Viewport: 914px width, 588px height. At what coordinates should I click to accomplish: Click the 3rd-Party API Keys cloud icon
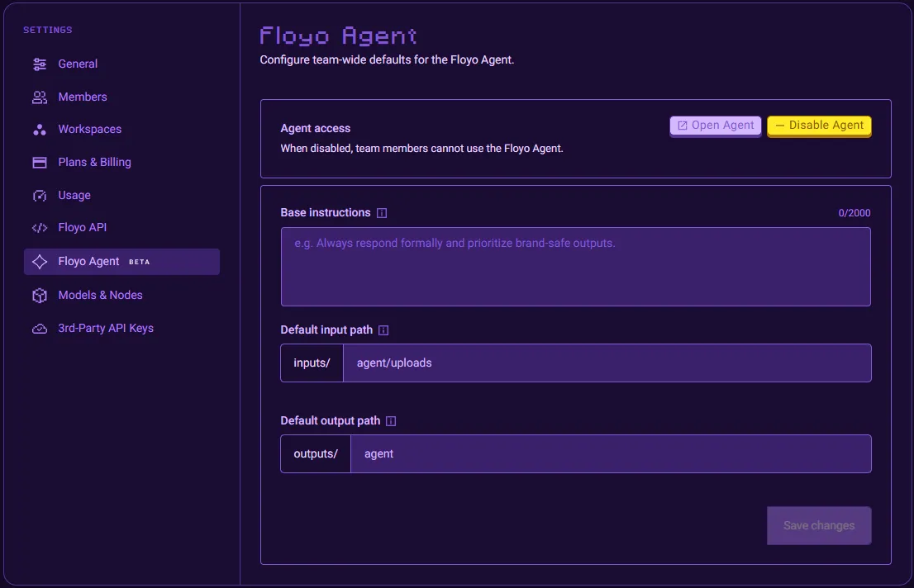tap(40, 329)
